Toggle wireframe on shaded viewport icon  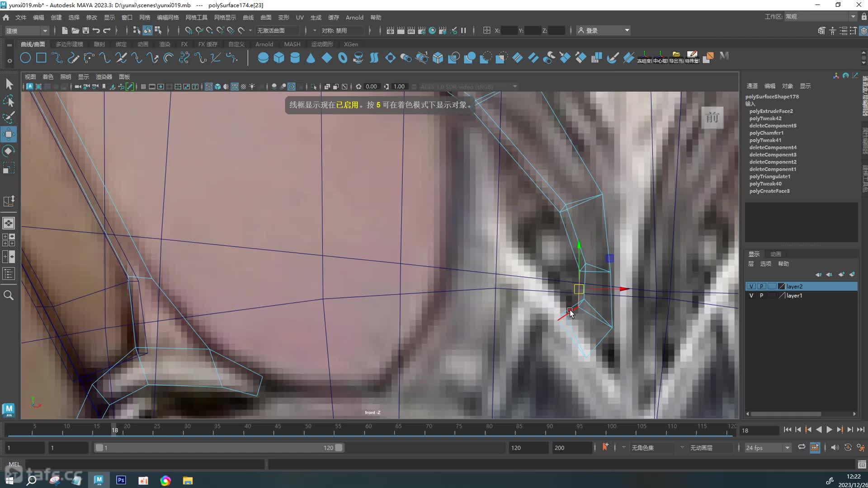[235, 87]
